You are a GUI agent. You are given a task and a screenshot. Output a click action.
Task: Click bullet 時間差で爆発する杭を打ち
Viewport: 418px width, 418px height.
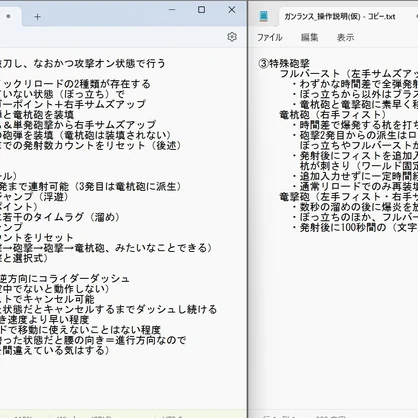(x=355, y=125)
